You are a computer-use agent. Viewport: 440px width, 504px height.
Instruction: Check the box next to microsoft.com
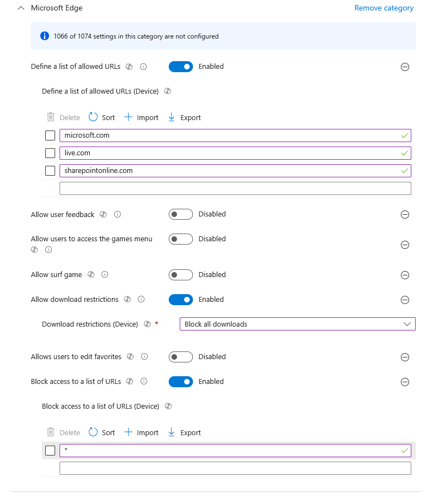coord(50,136)
